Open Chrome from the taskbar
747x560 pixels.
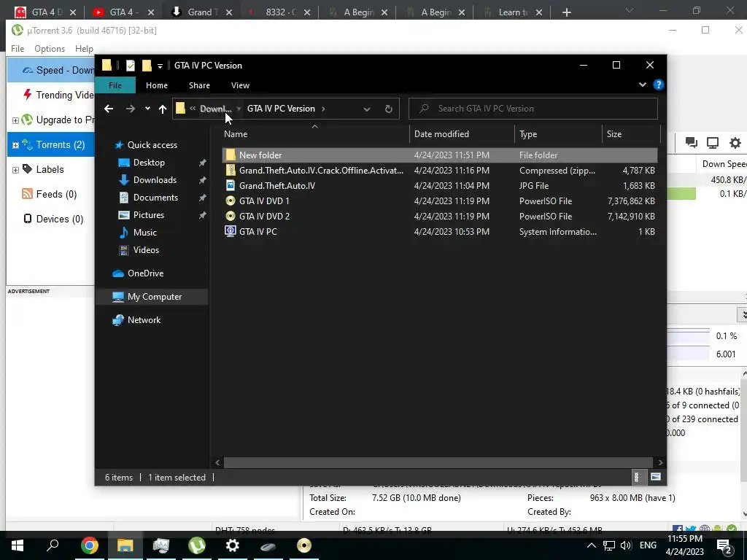click(89, 545)
